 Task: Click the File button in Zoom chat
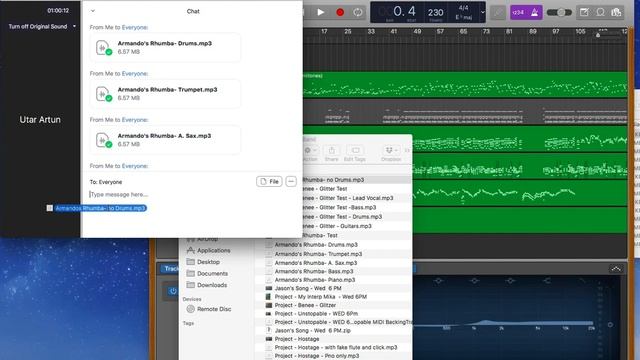coord(269,181)
